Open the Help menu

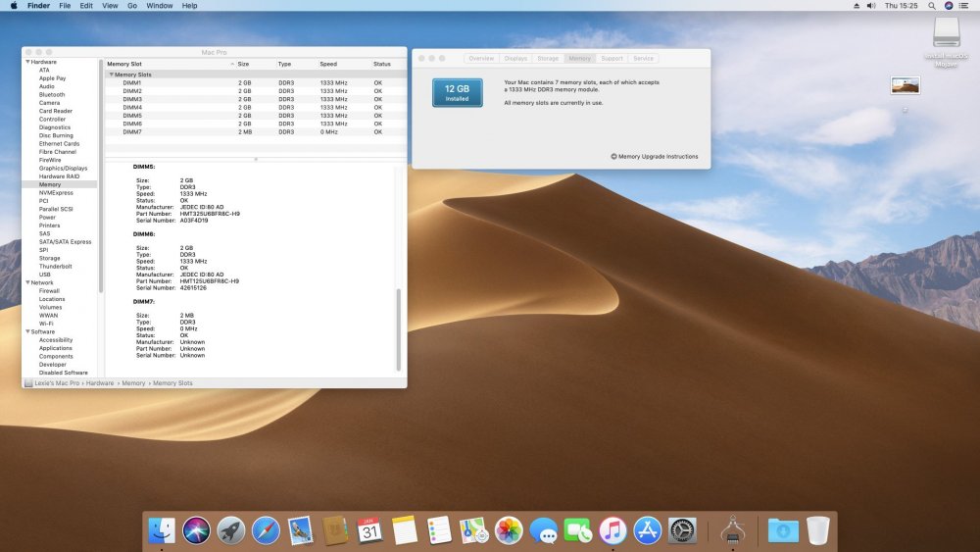coord(189,6)
